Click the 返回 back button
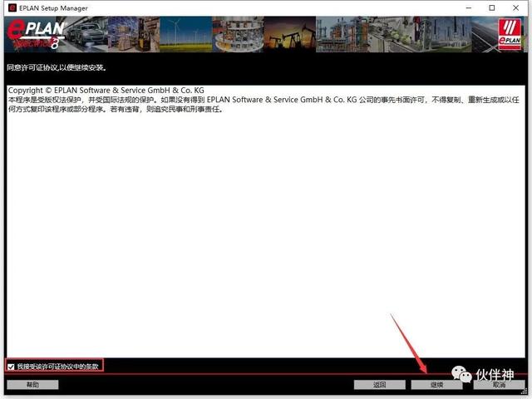This screenshot has width=532, height=399. (x=380, y=384)
